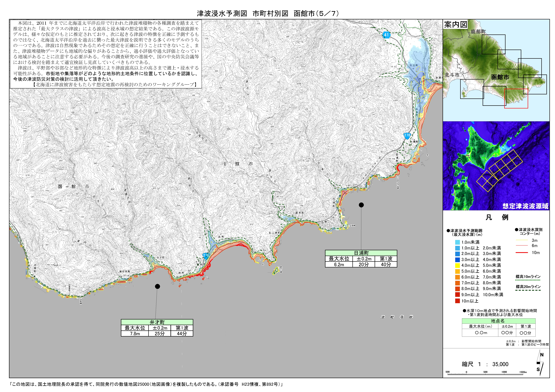
Task: Click the yellow grid over the tsunami source area
Action: (x=500, y=171)
